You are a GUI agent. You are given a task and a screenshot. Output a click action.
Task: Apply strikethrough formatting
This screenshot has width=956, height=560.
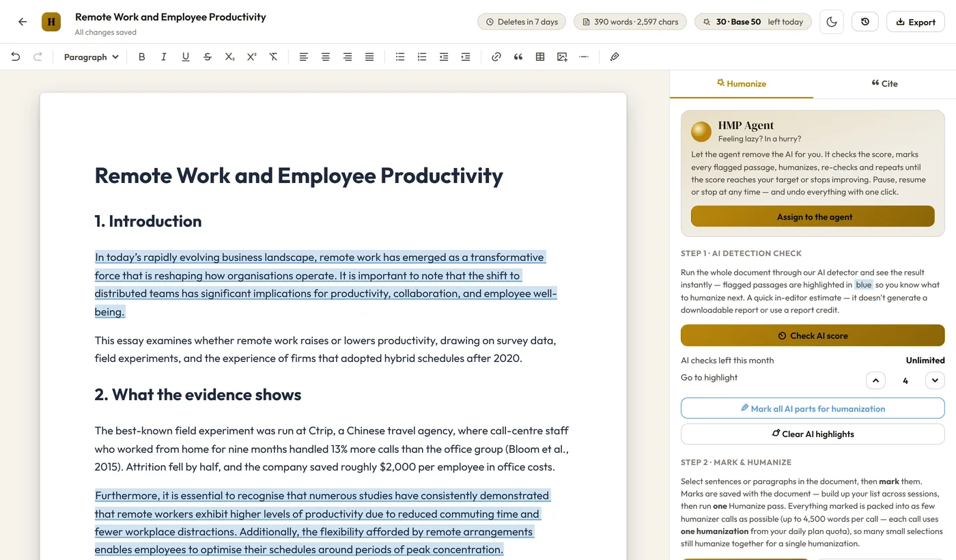coord(208,57)
